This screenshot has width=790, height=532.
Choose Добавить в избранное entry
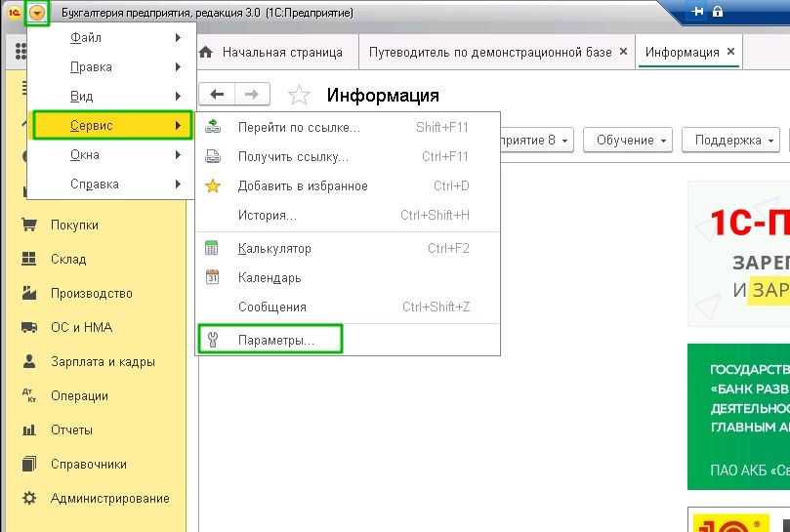pos(348,185)
